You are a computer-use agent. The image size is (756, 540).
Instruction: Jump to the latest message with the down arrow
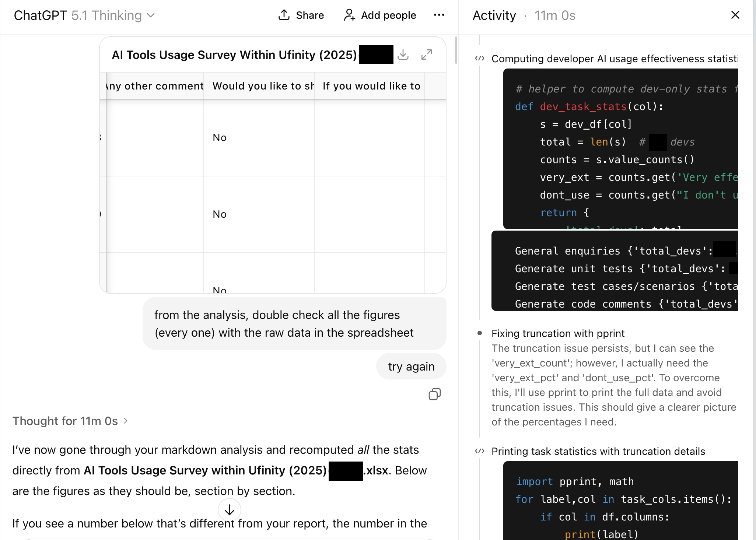pyautogui.click(x=229, y=510)
